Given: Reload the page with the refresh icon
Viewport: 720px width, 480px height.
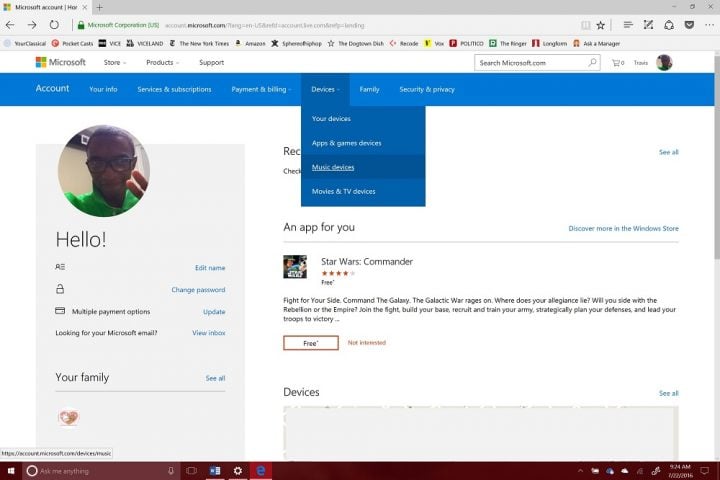Looking at the screenshot, I should point(54,25).
